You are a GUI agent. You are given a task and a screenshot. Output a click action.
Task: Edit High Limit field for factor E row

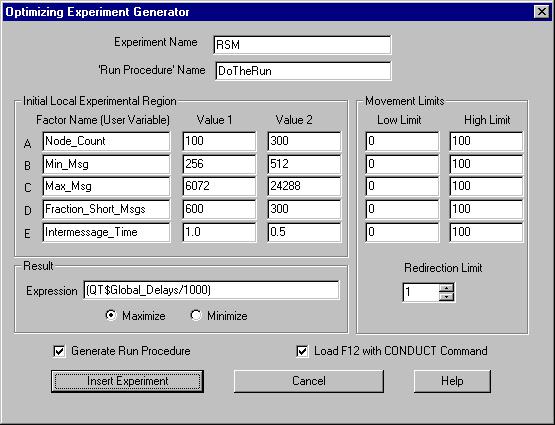pos(486,232)
